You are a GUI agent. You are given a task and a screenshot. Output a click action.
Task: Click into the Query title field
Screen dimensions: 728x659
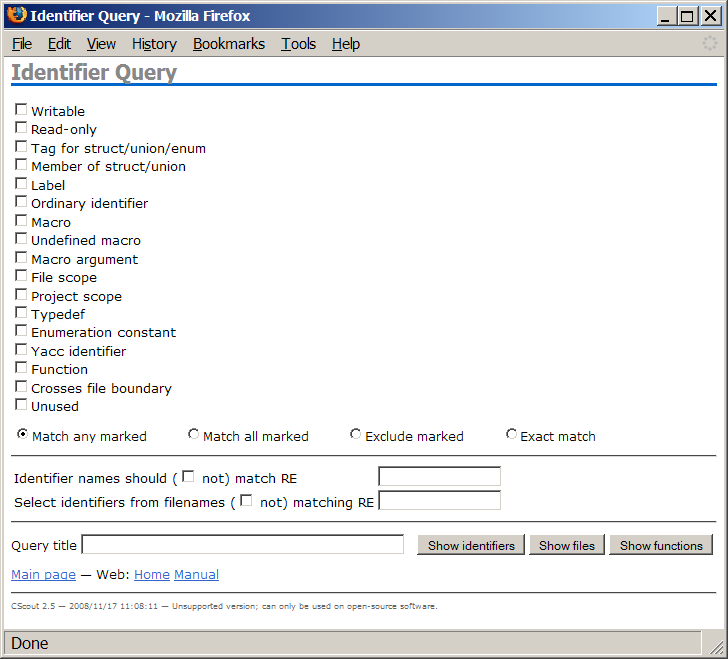[x=243, y=544]
